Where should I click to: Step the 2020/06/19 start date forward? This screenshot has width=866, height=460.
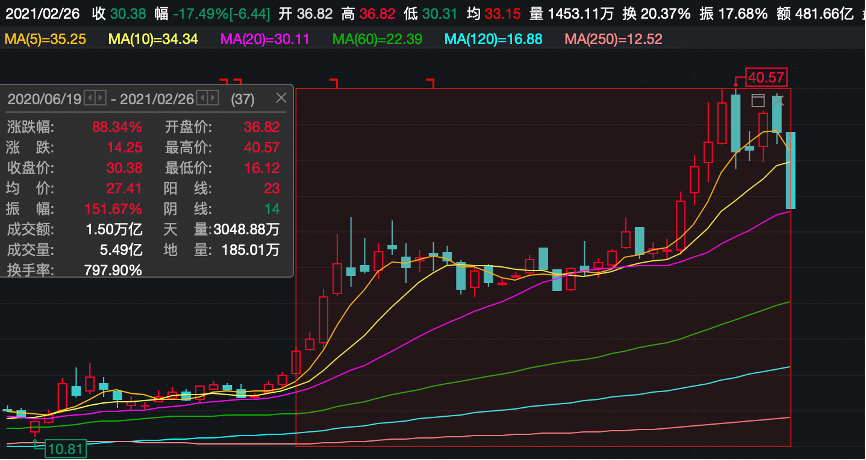(100, 99)
